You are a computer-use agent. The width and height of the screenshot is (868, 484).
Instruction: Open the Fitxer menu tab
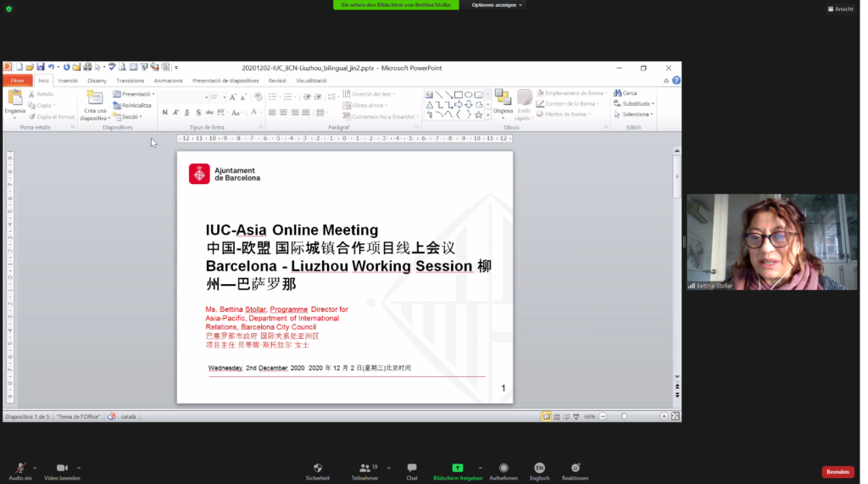pyautogui.click(x=18, y=81)
